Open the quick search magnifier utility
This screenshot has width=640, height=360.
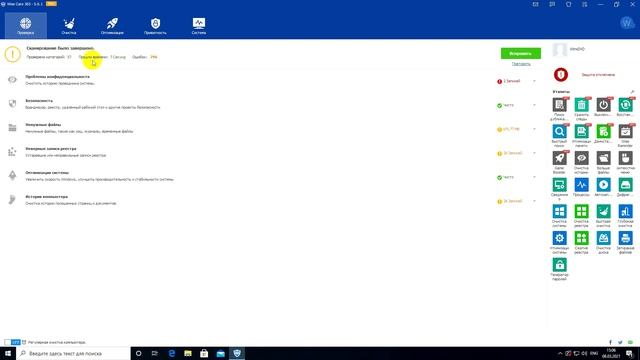point(560,131)
